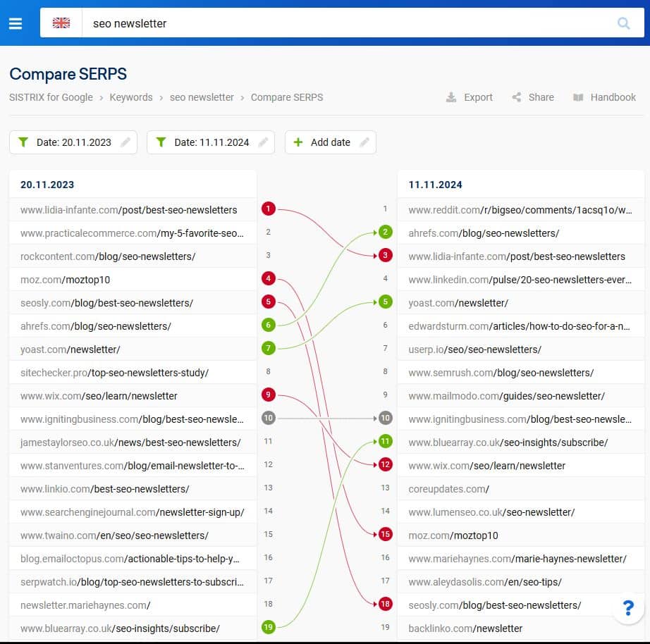Open the help question mark button

click(628, 608)
